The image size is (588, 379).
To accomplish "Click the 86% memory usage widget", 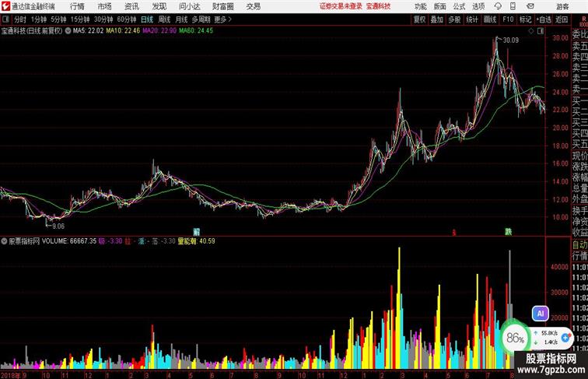I will 515,338.
